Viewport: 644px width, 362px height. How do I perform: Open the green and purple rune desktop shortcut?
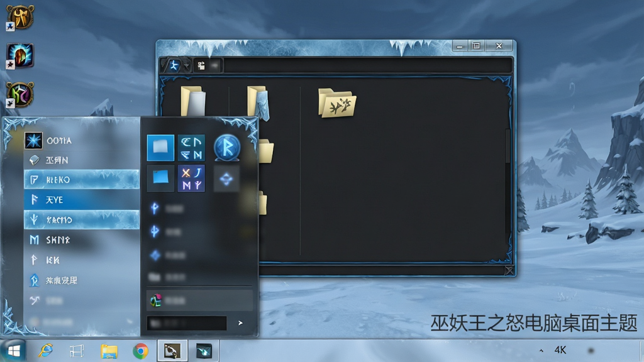(x=20, y=94)
